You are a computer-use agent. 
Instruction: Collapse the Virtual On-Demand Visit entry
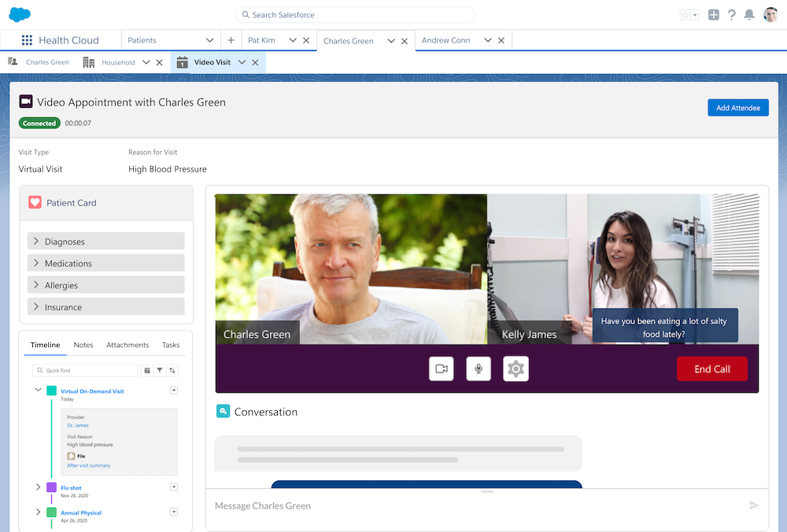tap(38, 390)
